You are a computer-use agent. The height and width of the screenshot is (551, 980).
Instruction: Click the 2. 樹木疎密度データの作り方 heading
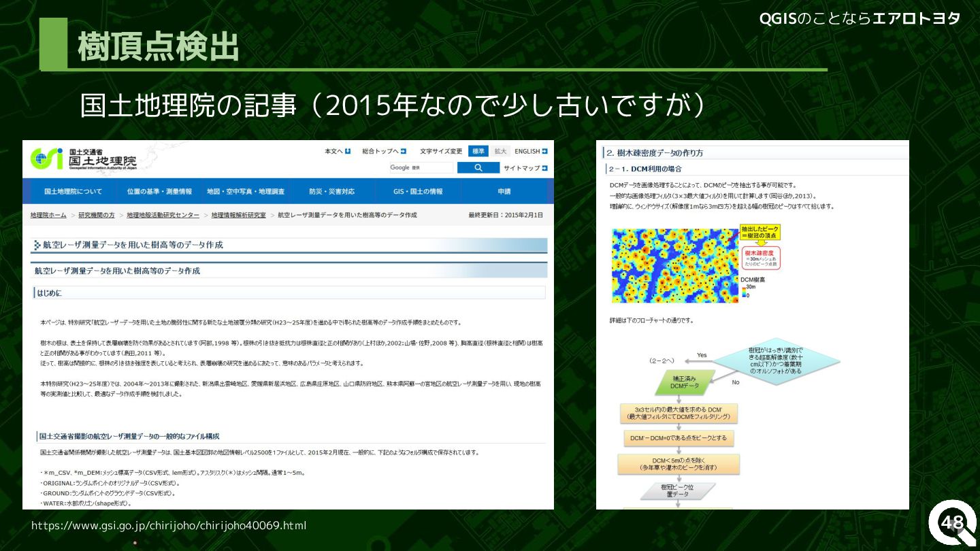(x=655, y=152)
